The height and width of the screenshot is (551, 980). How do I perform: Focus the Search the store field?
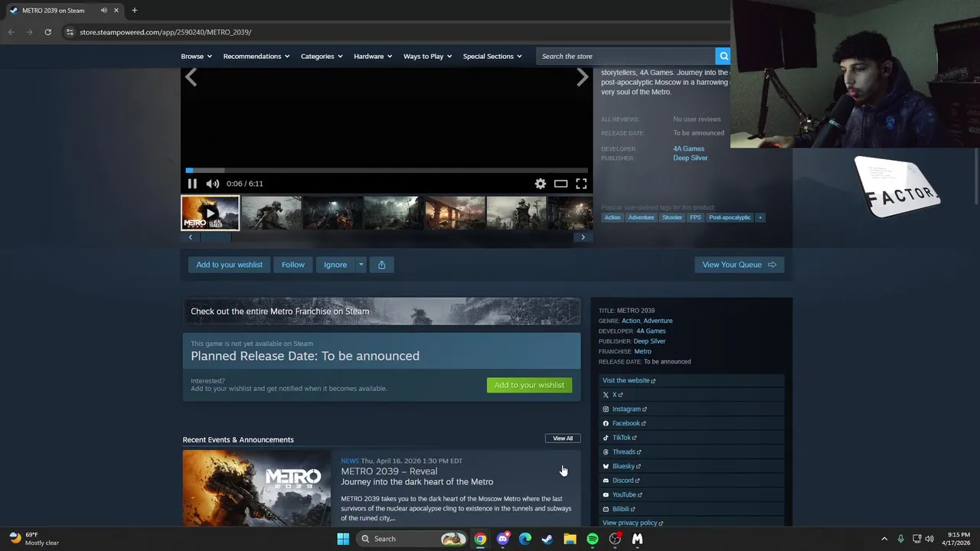[x=626, y=56]
